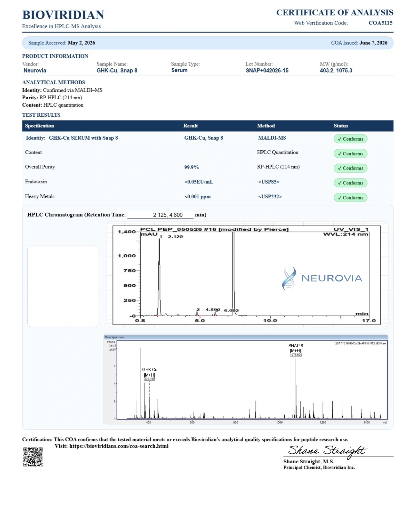Click the Result column header
411x532 pixels.
point(191,126)
